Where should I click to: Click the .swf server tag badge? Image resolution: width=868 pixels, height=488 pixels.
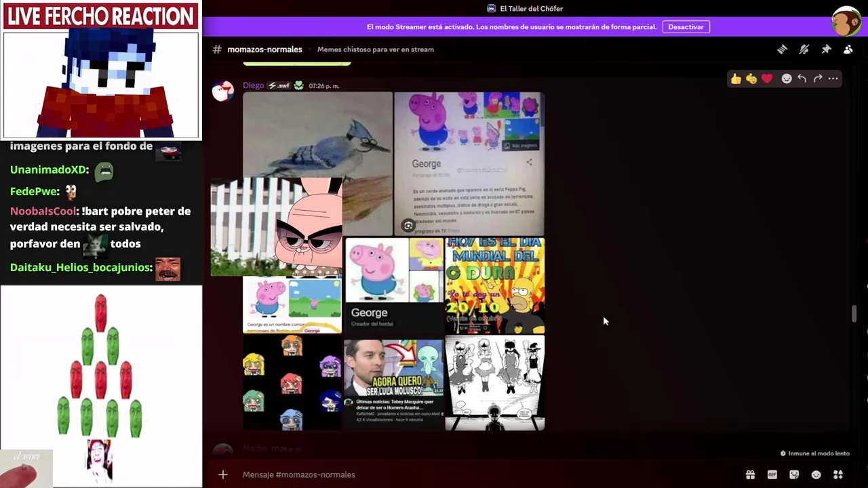[279, 85]
